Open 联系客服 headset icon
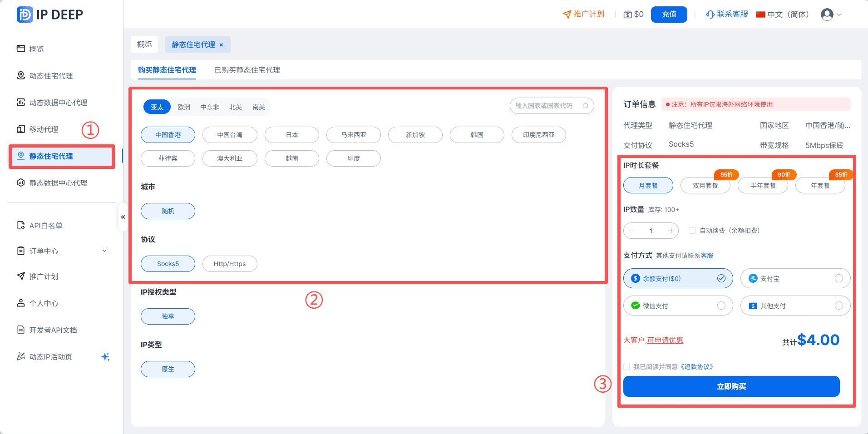868x434 pixels. pyautogui.click(x=710, y=14)
